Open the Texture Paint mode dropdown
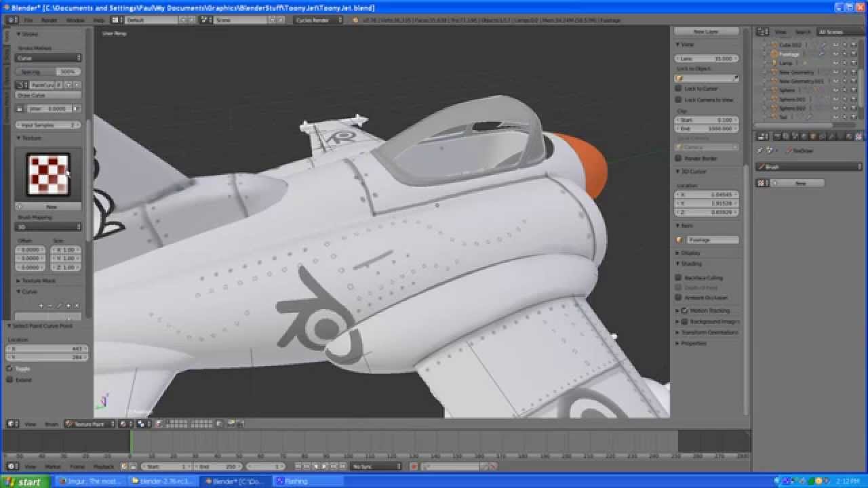The height and width of the screenshot is (488, 868). [90, 424]
